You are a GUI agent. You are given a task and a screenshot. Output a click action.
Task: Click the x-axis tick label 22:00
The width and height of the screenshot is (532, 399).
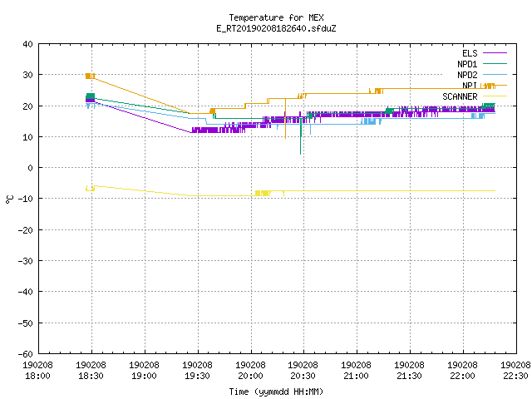click(463, 376)
